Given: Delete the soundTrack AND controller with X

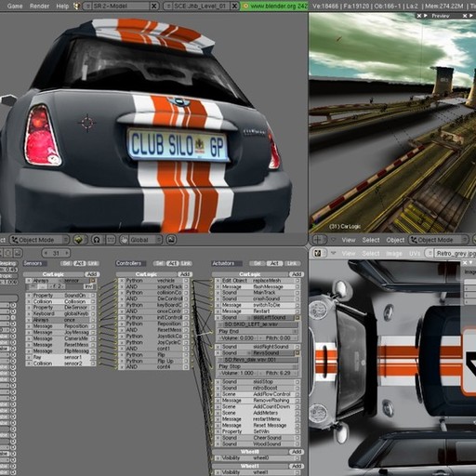Looking at the screenshot, I should (122, 286).
